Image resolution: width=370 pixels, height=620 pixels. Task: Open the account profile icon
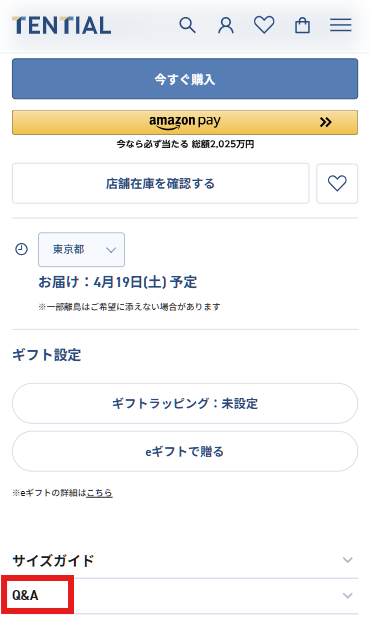pyautogui.click(x=226, y=25)
